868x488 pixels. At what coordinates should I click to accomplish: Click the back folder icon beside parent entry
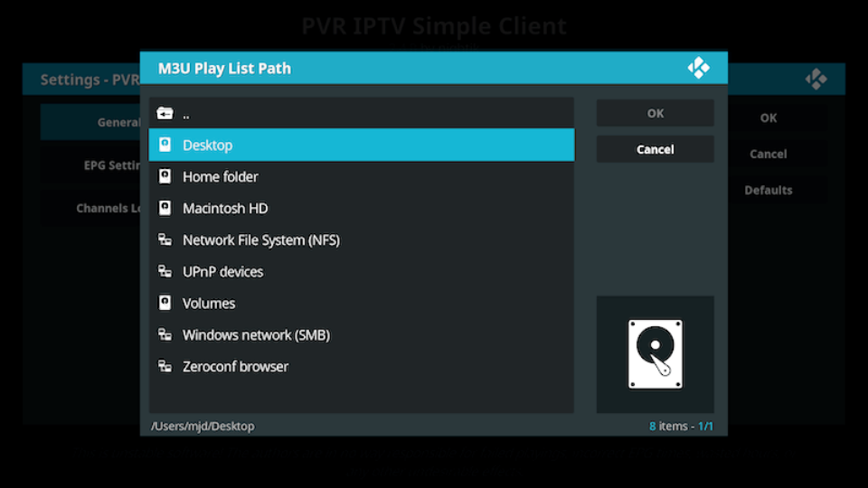point(165,114)
